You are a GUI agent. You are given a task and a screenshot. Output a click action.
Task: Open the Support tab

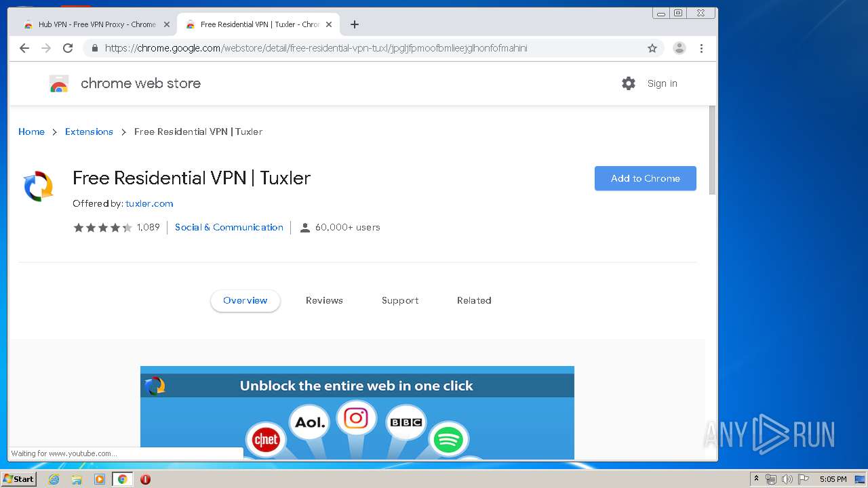(x=400, y=300)
